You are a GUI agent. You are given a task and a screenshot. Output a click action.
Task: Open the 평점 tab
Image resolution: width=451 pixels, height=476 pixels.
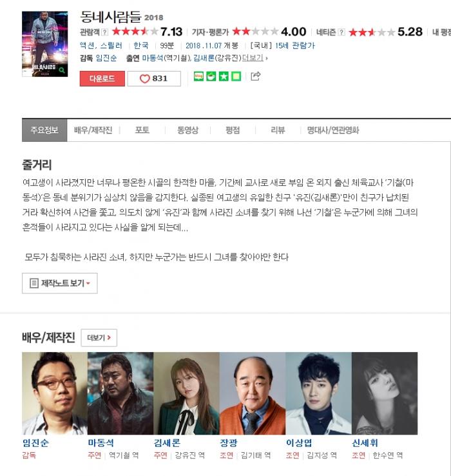pos(233,130)
